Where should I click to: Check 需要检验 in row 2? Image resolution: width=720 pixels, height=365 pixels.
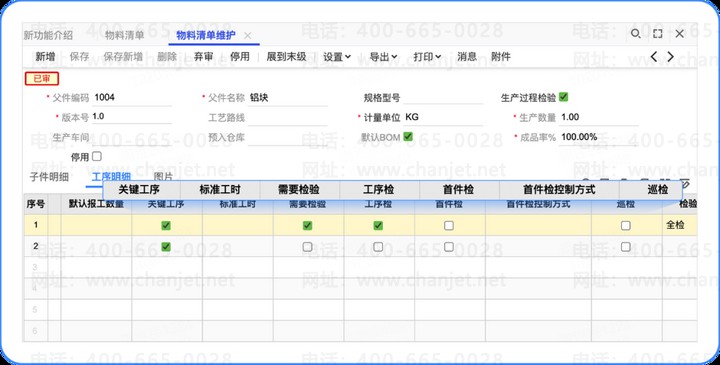(x=308, y=247)
